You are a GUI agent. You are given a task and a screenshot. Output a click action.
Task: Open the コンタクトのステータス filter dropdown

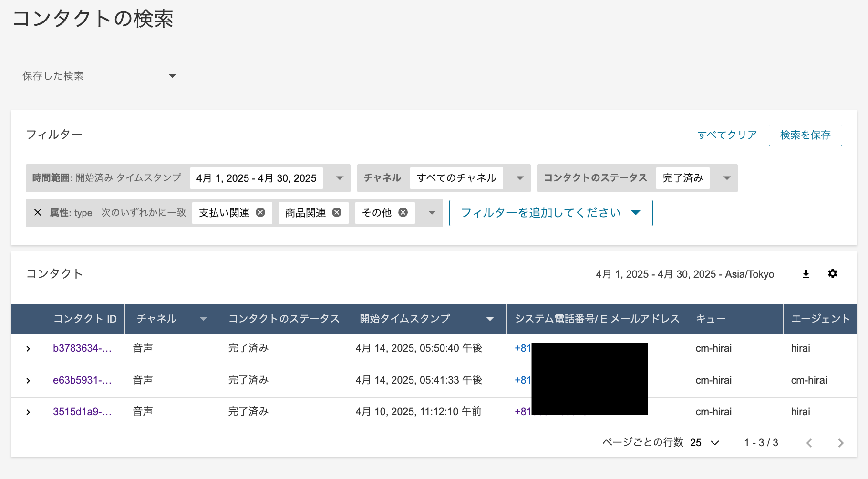(727, 178)
